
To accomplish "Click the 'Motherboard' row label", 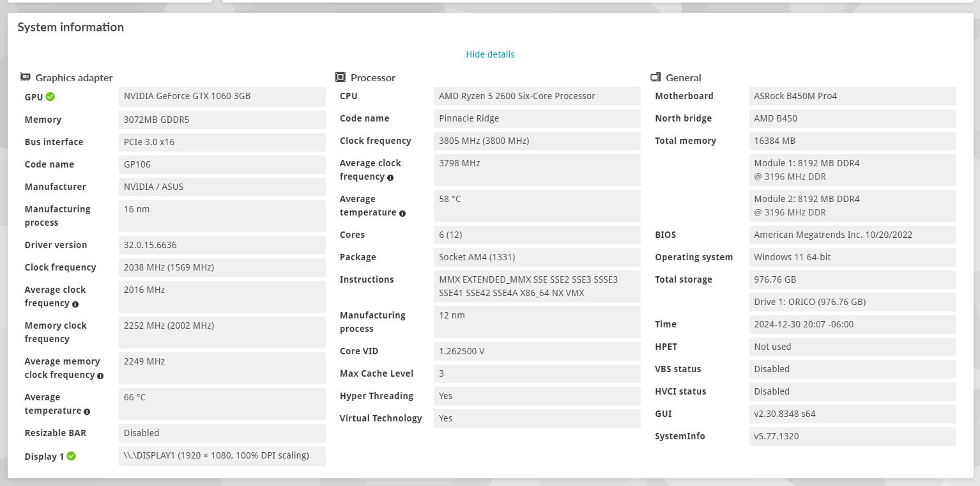I will [684, 96].
